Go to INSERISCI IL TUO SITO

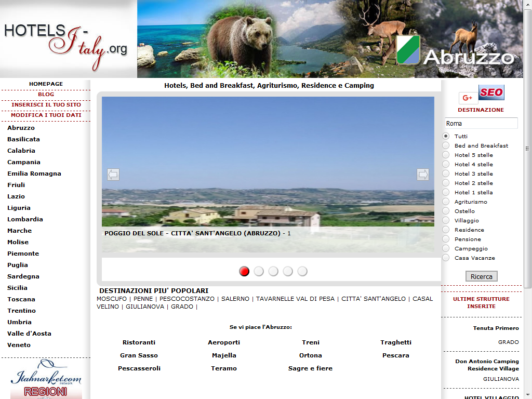(46, 105)
